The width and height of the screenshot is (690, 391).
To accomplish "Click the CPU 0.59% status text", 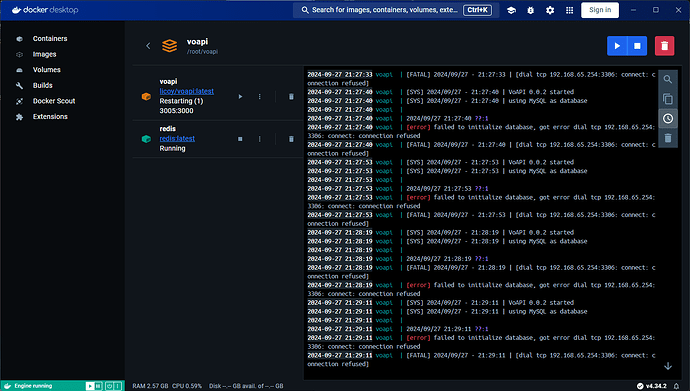I will 187,386.
